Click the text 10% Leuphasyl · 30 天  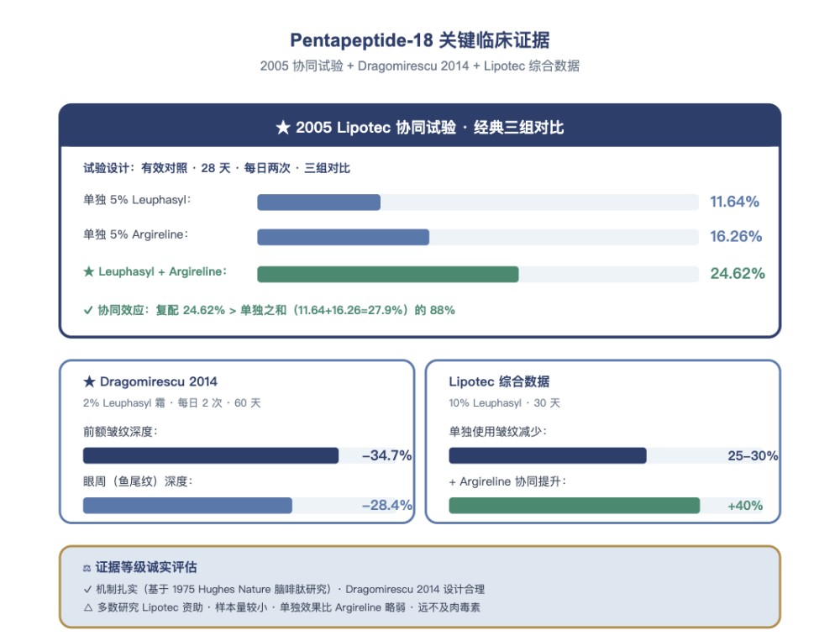[x=505, y=403]
